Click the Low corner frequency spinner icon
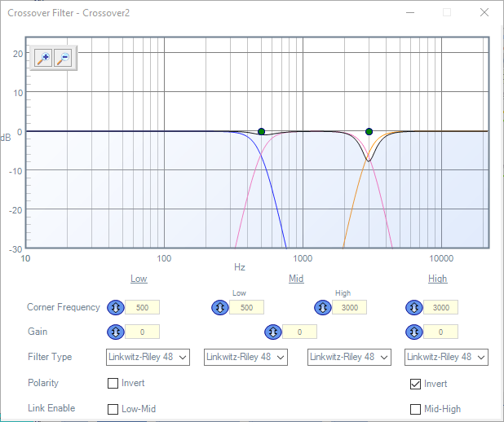The height and width of the screenshot is (422, 504). coord(116,308)
